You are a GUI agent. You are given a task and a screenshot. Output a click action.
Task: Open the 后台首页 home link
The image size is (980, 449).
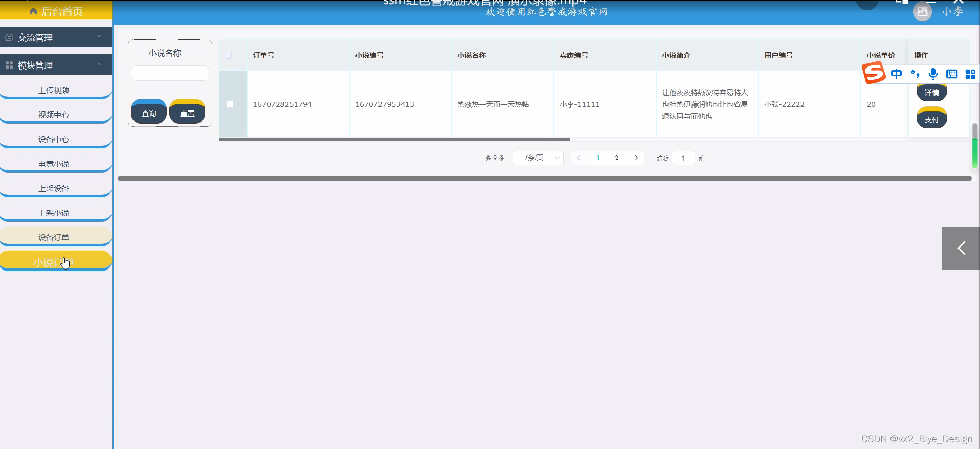(x=56, y=11)
